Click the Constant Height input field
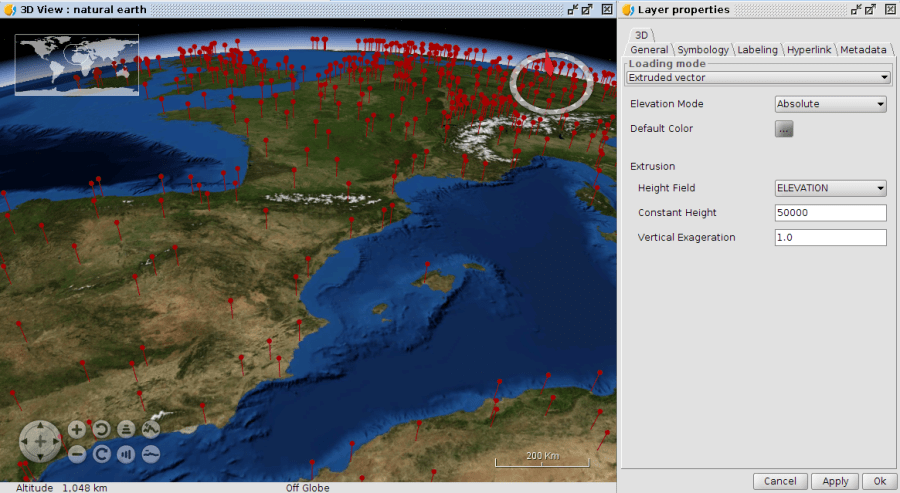The image size is (900, 493). pos(831,213)
